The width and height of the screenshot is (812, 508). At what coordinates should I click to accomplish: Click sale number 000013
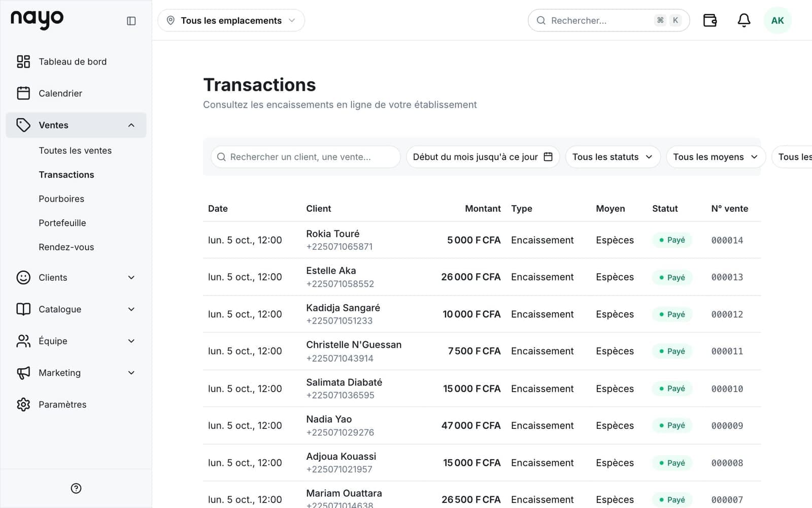(x=727, y=277)
